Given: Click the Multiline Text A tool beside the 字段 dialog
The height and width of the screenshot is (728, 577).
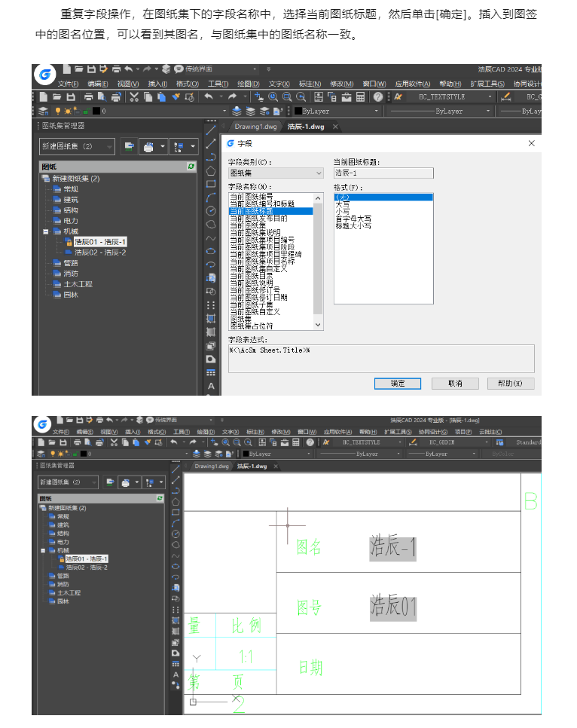Looking at the screenshot, I should pos(211,386).
